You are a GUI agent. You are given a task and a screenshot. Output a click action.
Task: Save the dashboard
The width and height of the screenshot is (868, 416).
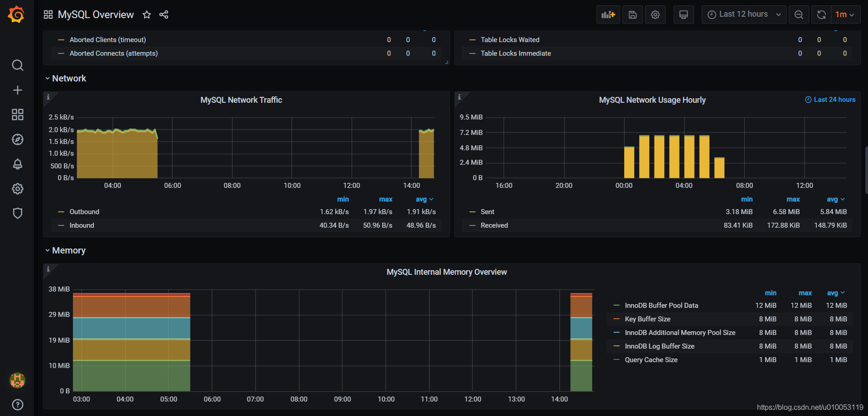(x=633, y=14)
